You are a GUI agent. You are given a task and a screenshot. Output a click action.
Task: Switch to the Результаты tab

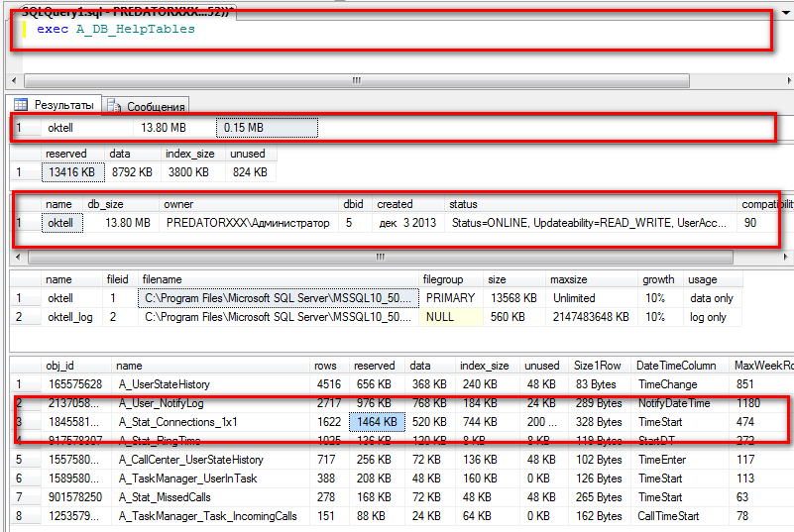tap(56, 105)
